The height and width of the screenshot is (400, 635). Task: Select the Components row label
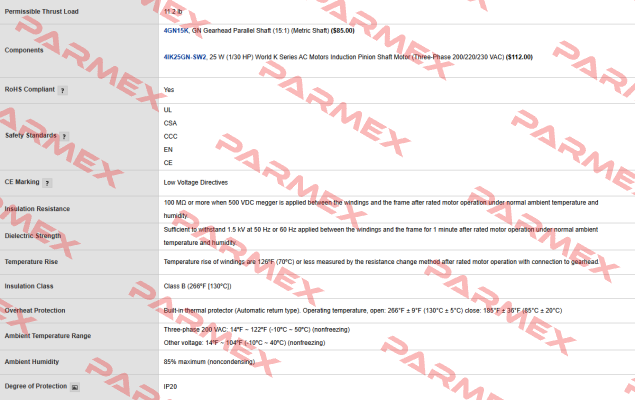pyautogui.click(x=23, y=50)
